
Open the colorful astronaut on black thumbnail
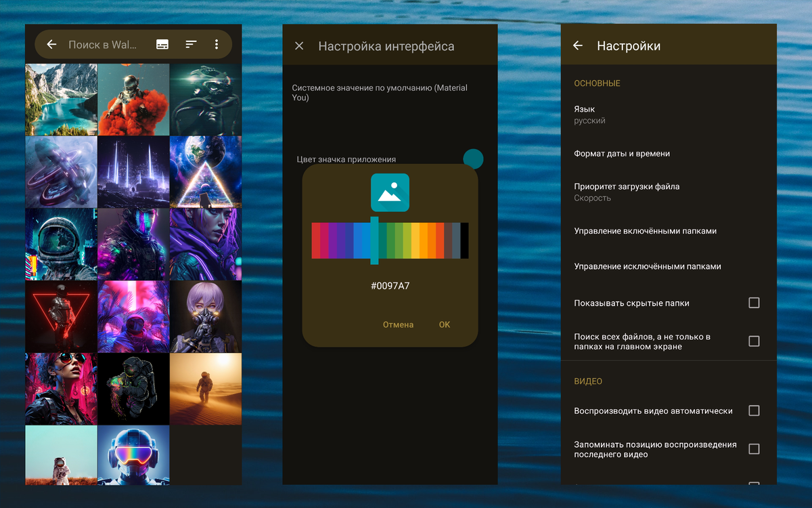pos(133,389)
